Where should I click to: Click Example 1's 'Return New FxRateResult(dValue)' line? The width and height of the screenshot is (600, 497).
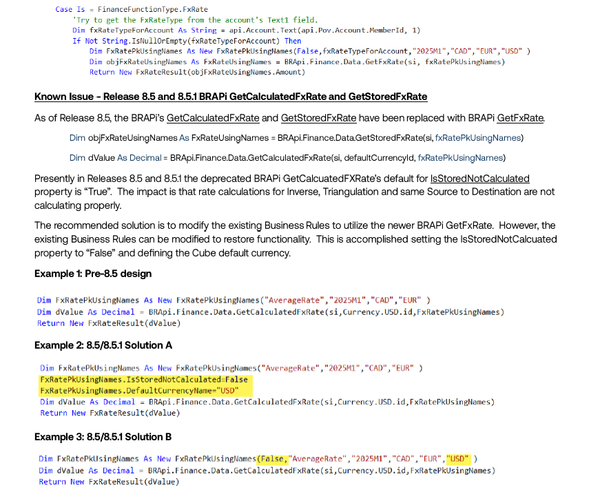pos(109,323)
